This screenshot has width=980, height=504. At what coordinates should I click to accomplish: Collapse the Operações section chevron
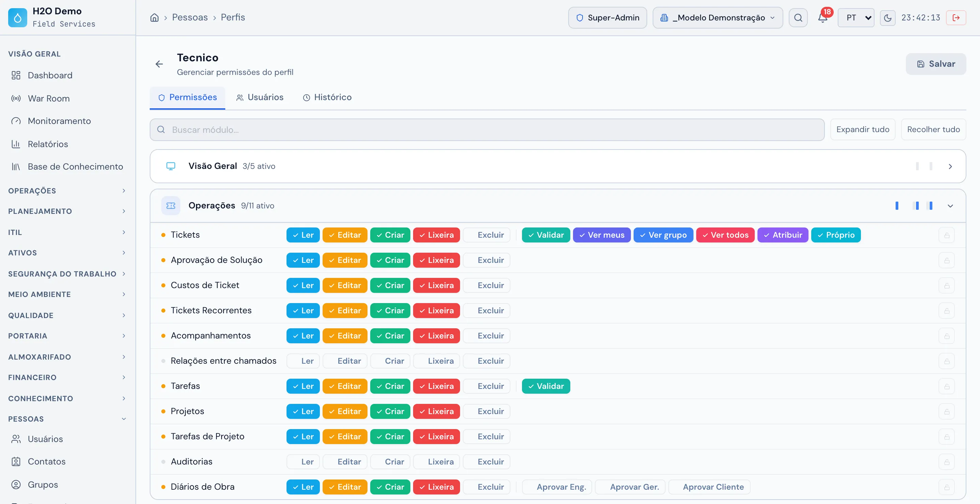(x=950, y=206)
